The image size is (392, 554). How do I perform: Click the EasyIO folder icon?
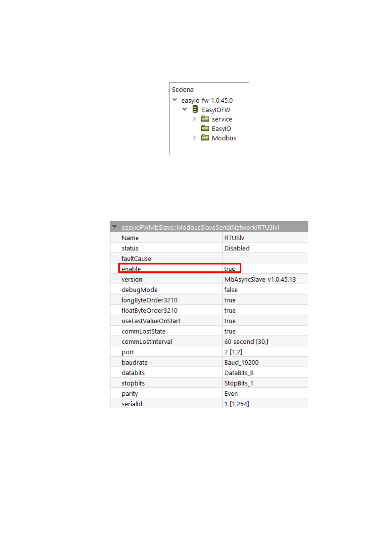(x=205, y=128)
